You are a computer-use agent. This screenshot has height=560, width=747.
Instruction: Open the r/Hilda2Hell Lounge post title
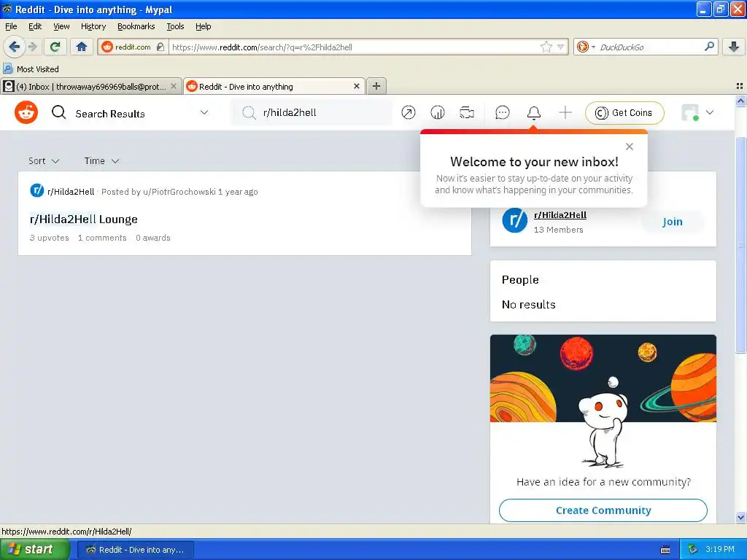(83, 219)
